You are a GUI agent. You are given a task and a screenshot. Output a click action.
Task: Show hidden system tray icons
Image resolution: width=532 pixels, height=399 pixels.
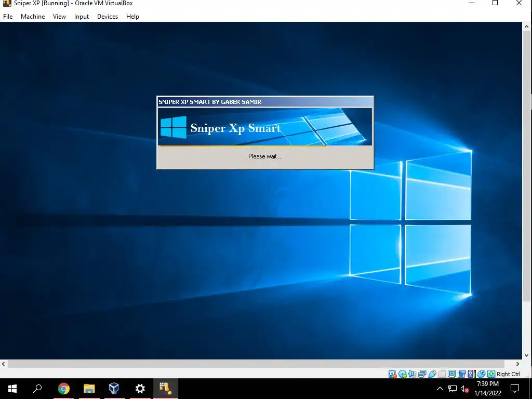(440, 389)
